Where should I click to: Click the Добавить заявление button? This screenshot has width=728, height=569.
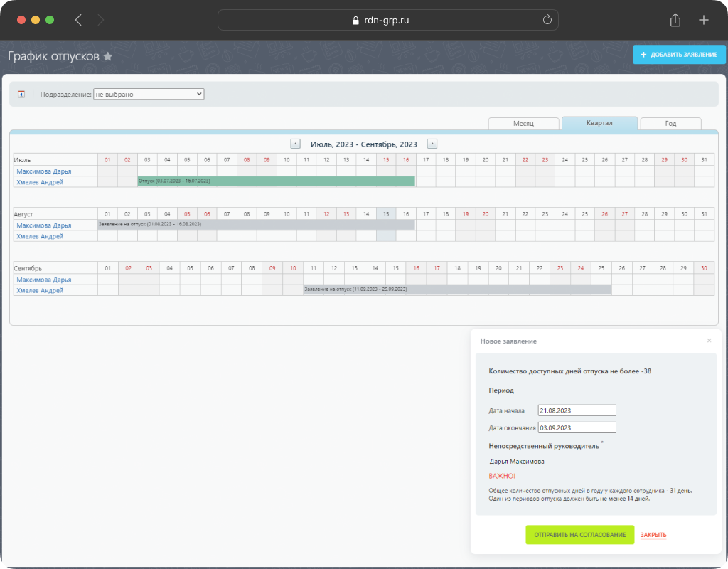(x=679, y=55)
